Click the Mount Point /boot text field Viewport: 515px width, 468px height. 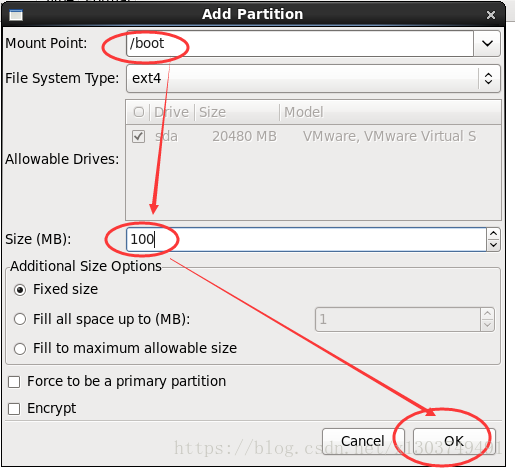click(300, 43)
